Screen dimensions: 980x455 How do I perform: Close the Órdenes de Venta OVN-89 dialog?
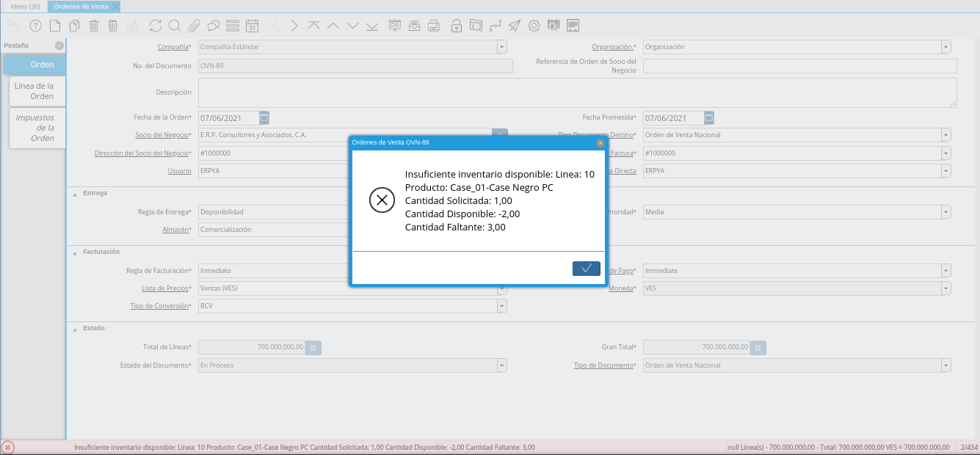pyautogui.click(x=600, y=143)
